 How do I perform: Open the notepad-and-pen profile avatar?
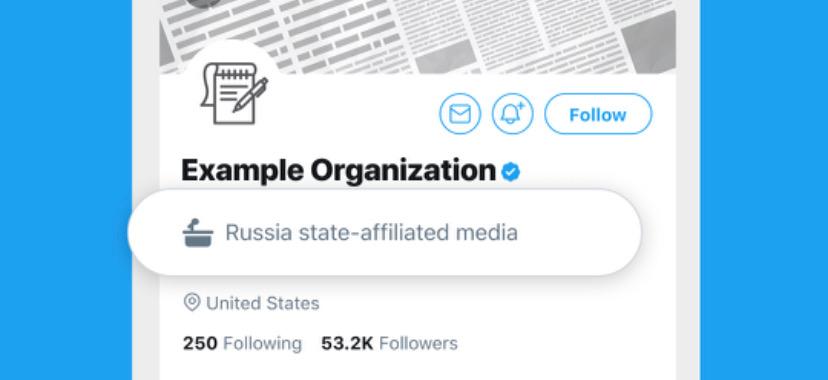click(232, 92)
